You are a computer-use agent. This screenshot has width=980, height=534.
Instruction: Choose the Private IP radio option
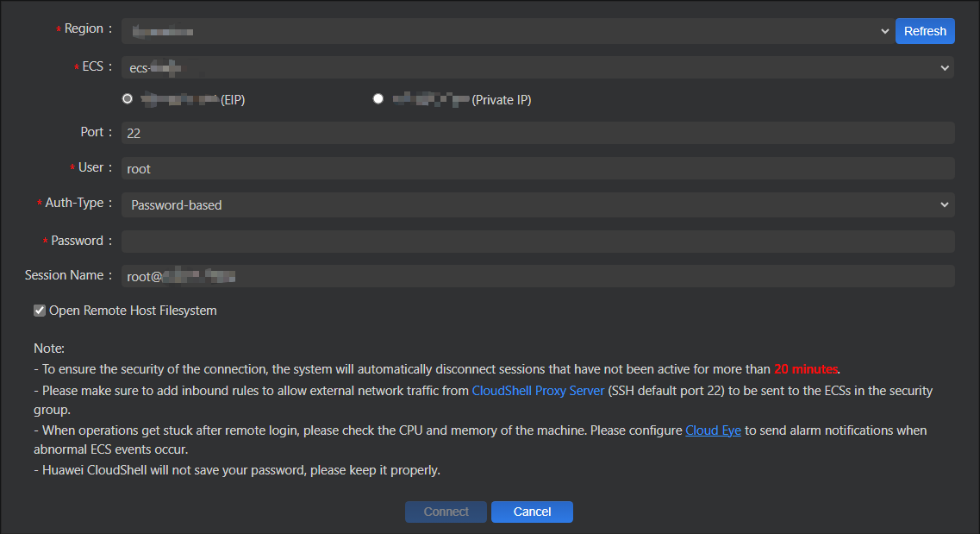point(378,99)
